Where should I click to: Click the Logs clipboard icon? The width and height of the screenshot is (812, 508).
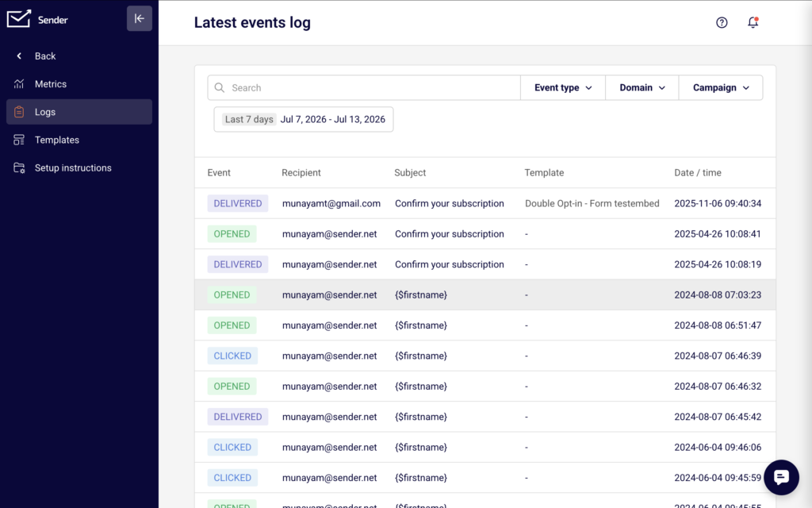pyautogui.click(x=19, y=112)
